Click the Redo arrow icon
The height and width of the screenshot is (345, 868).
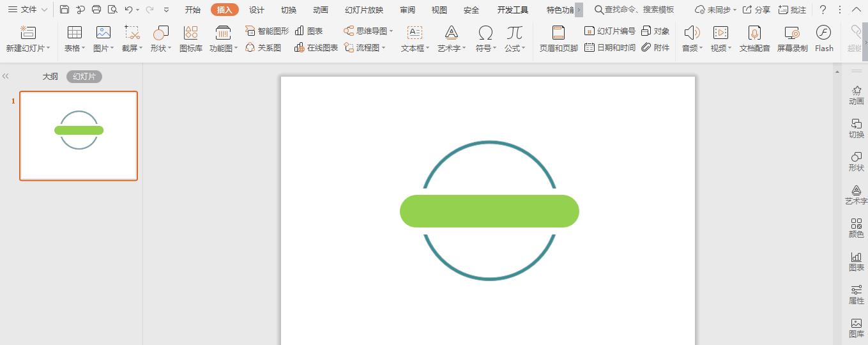(x=150, y=10)
